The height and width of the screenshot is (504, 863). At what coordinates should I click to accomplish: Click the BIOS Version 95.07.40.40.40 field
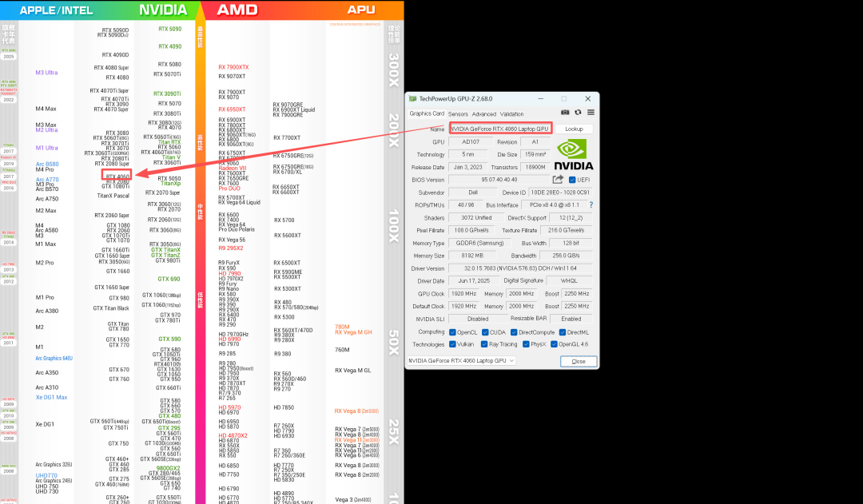[x=499, y=180]
